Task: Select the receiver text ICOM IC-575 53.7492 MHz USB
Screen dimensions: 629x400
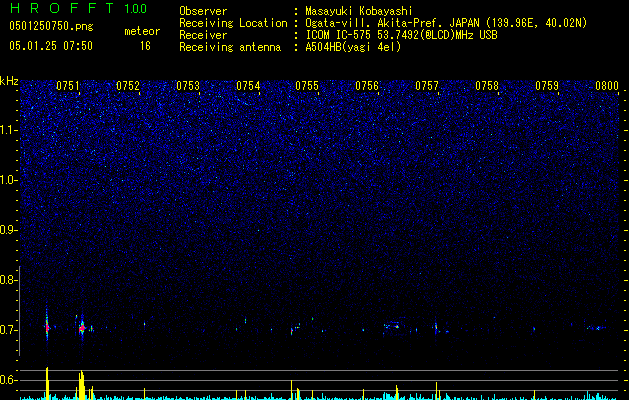Action: coord(401,35)
